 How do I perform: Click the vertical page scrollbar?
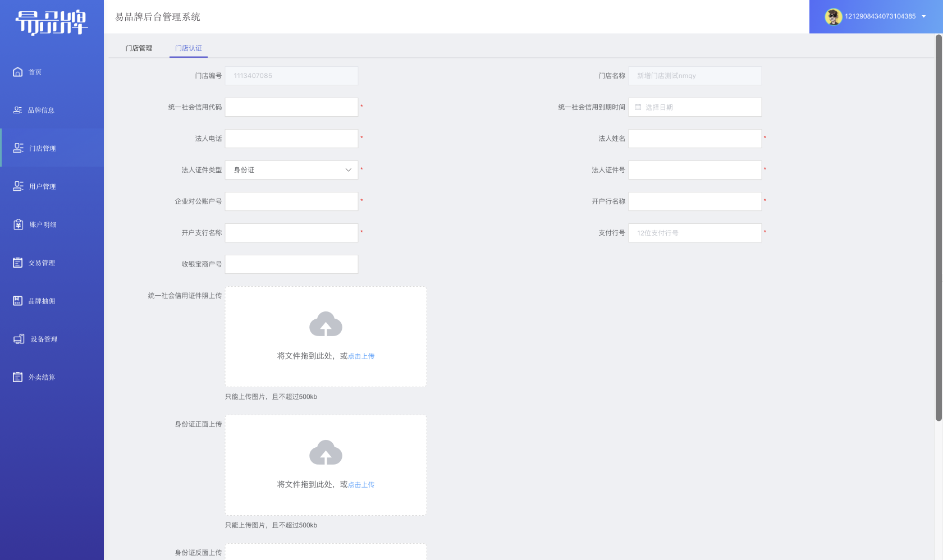(939, 227)
